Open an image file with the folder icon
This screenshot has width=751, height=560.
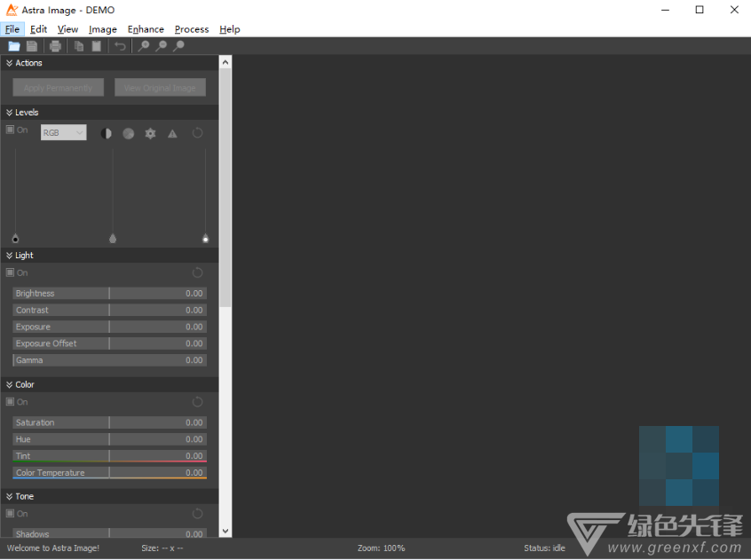[x=14, y=46]
